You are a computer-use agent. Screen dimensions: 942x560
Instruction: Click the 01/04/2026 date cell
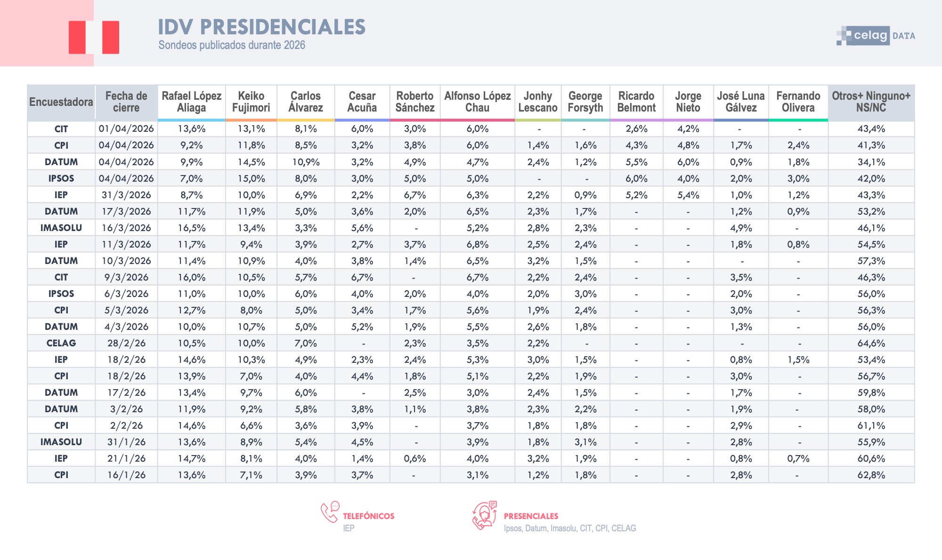click(126, 129)
